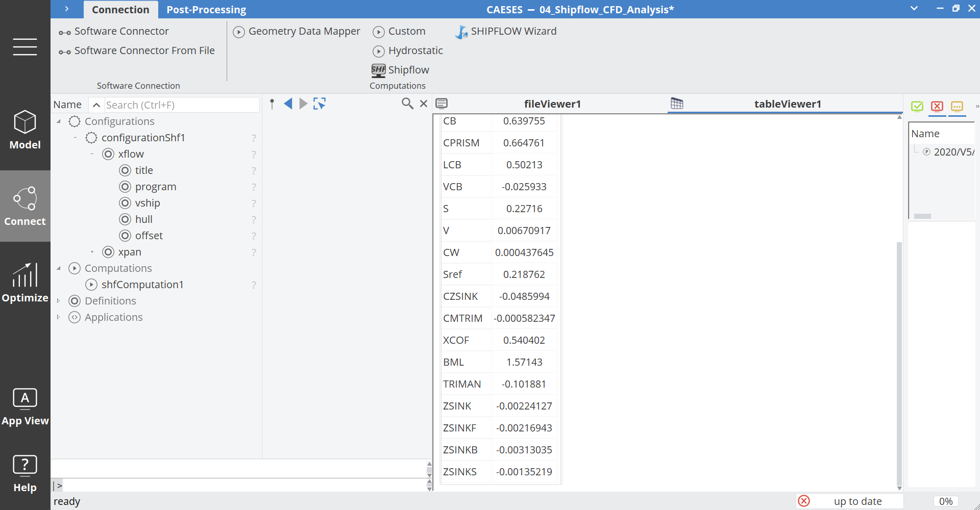Launch the SHIPFLOW Wizard

click(506, 32)
